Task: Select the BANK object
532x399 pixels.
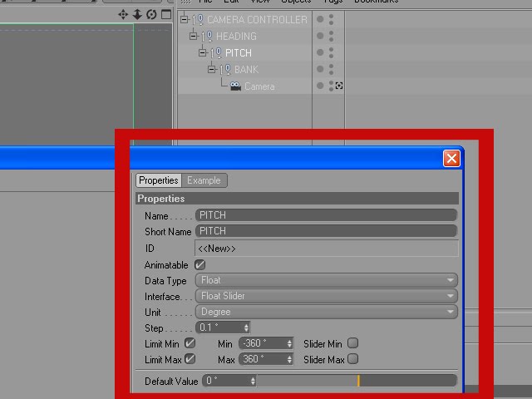Action: point(246,70)
